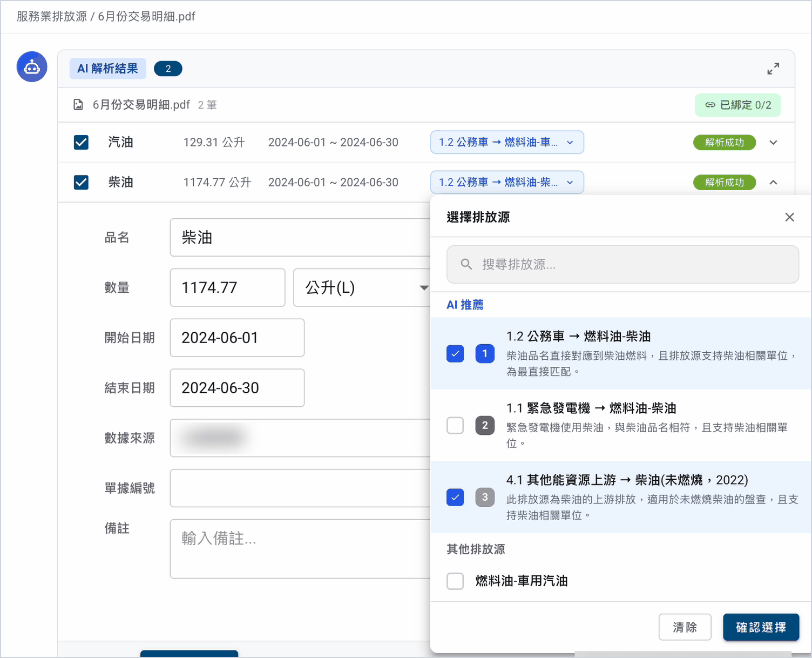Click the 解析成功 badge on the 柴油 row
The image size is (812, 658).
pyautogui.click(x=725, y=183)
